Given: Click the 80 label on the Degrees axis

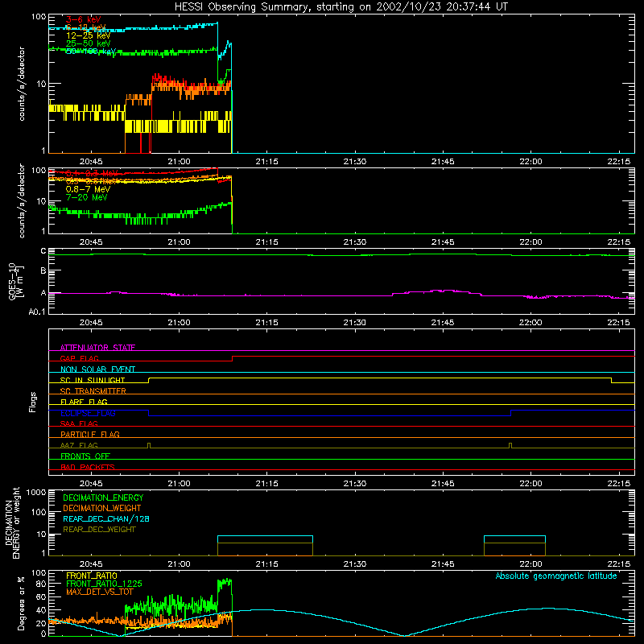Looking at the screenshot, I should (x=41, y=583).
